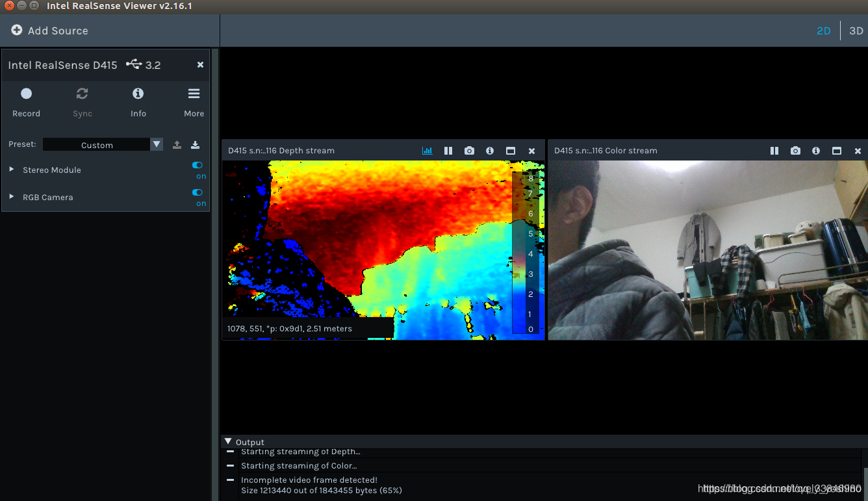Toggle the Stereo Module stream off
This screenshot has width=868, height=501.
tap(198, 166)
